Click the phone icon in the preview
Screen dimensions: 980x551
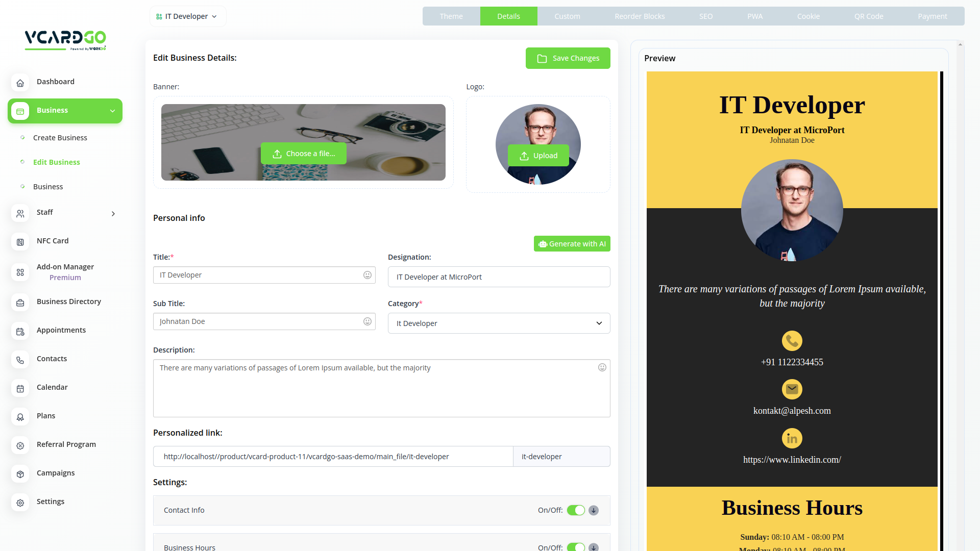(792, 341)
